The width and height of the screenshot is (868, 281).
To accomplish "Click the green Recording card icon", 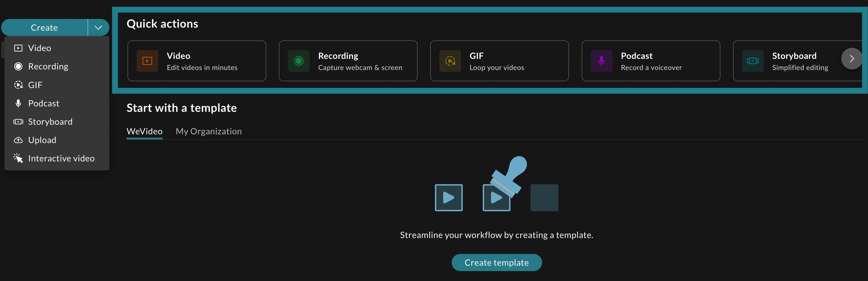I will coord(299,61).
